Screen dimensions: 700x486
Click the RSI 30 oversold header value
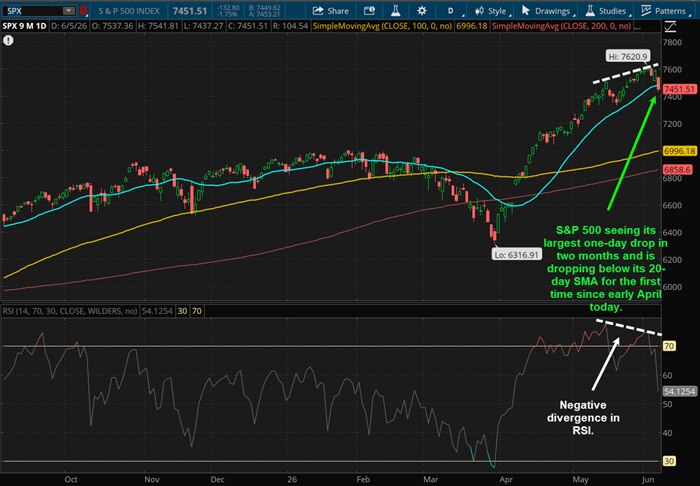[182, 311]
